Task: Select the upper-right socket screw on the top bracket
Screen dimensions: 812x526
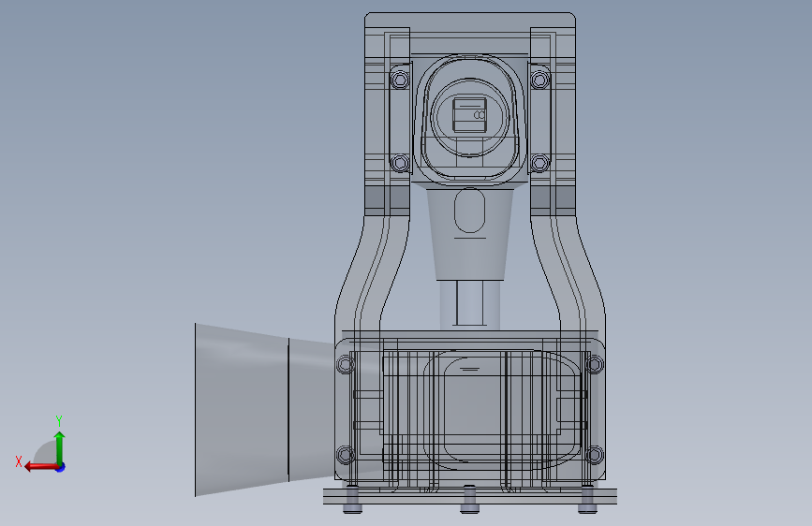Action: [539, 80]
